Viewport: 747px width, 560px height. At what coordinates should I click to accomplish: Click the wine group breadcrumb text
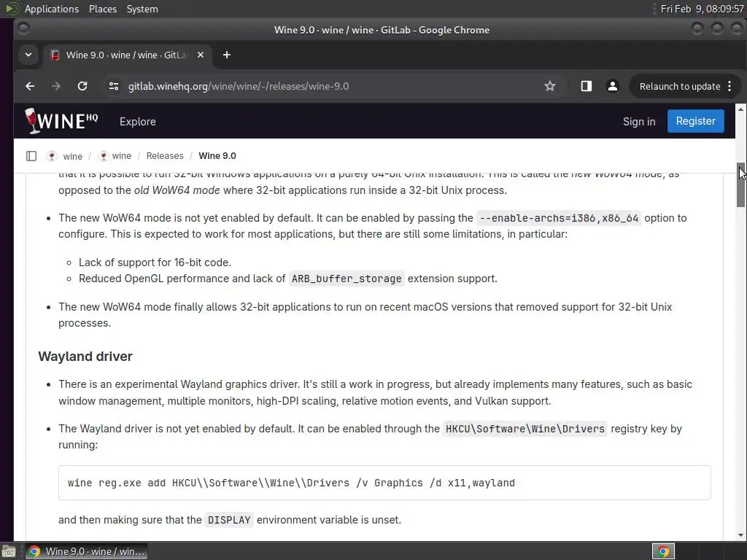coord(73,156)
